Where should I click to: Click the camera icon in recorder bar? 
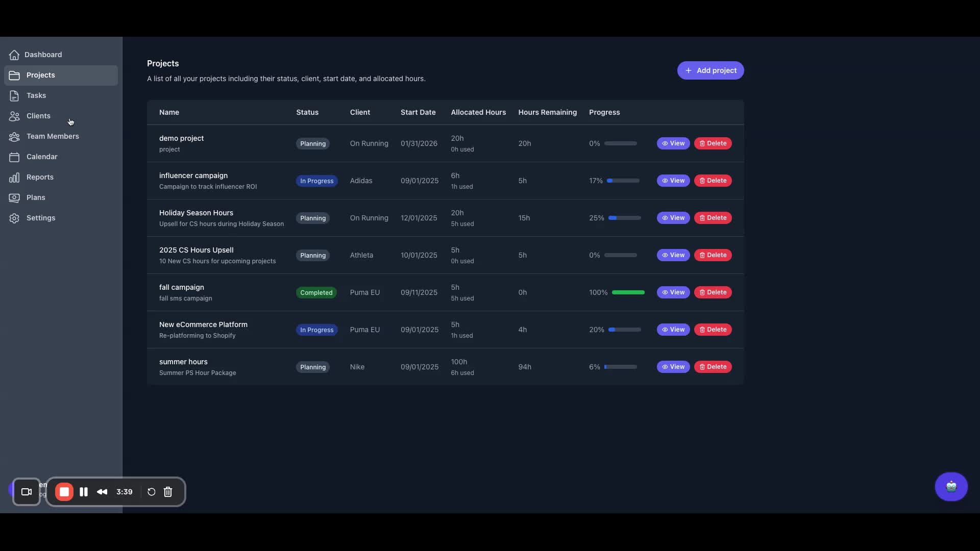(x=27, y=492)
